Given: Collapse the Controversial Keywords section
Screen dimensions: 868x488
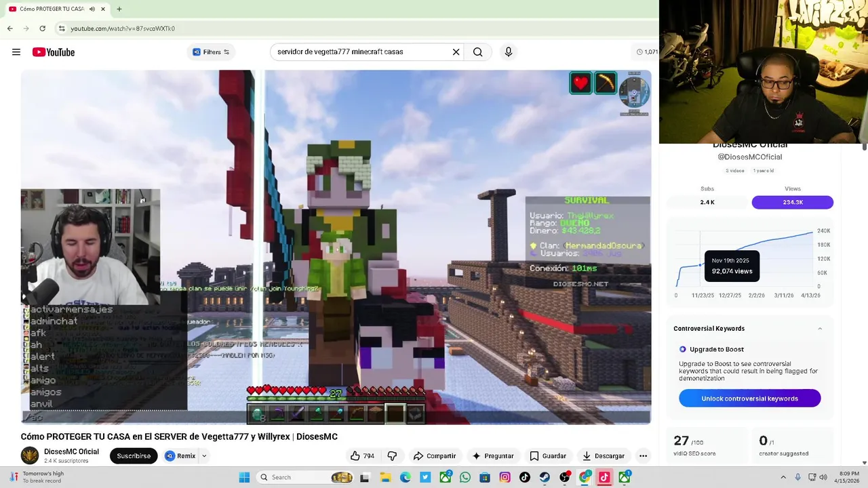Looking at the screenshot, I should pos(819,329).
